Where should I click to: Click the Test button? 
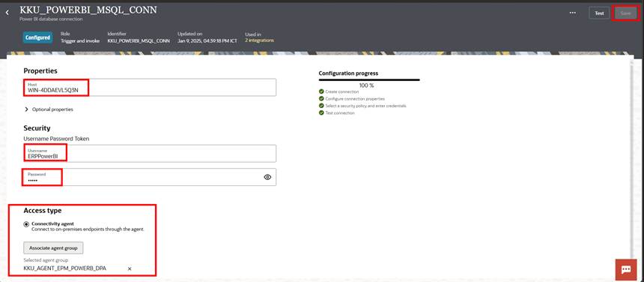[599, 13]
